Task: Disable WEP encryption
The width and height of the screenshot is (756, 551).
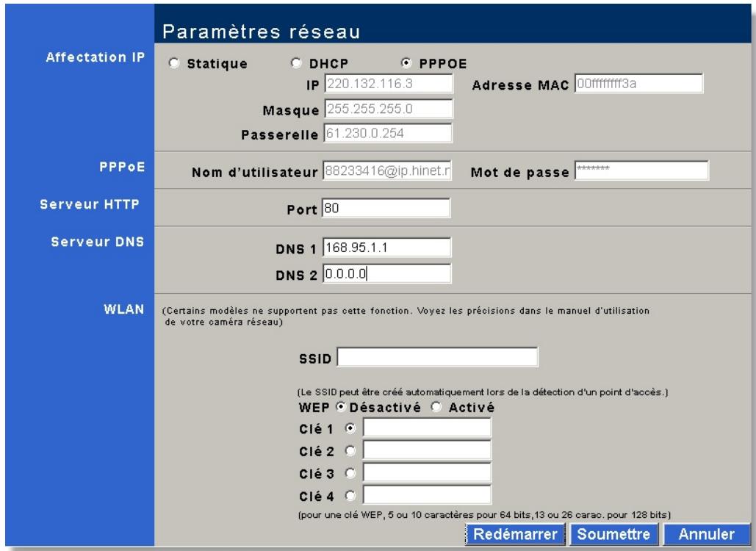Action: 339,406
